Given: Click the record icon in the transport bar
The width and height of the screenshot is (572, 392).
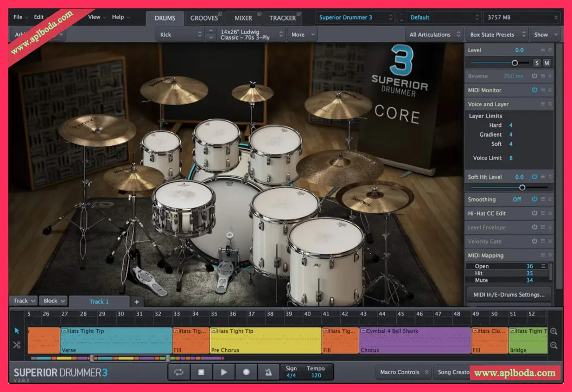Looking at the screenshot, I should click(x=245, y=372).
